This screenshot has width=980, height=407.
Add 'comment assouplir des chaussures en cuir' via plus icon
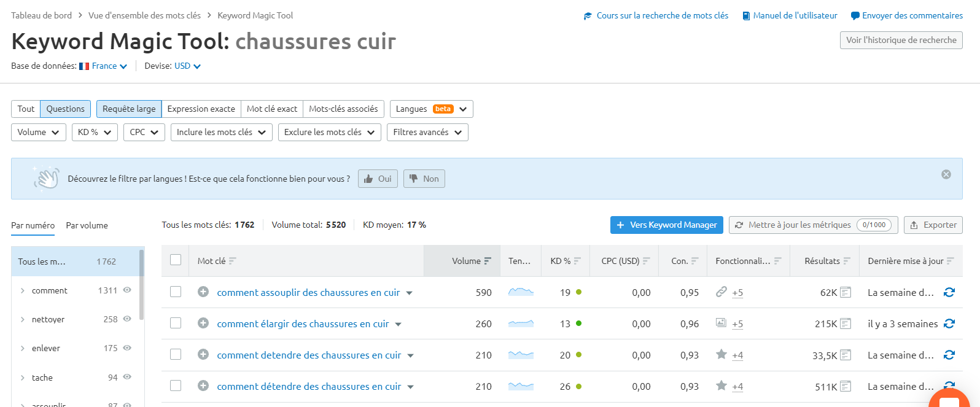(x=203, y=292)
